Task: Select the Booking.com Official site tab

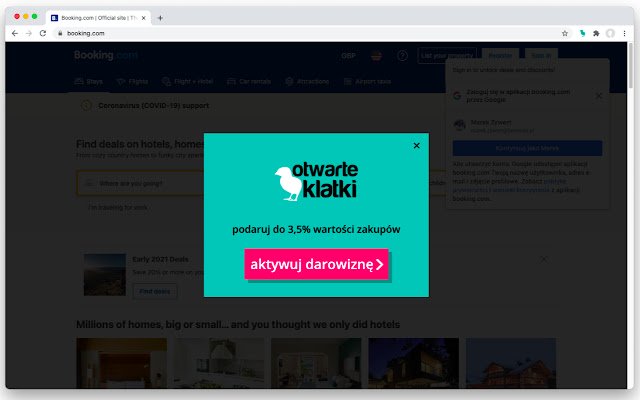Action: click(98, 18)
